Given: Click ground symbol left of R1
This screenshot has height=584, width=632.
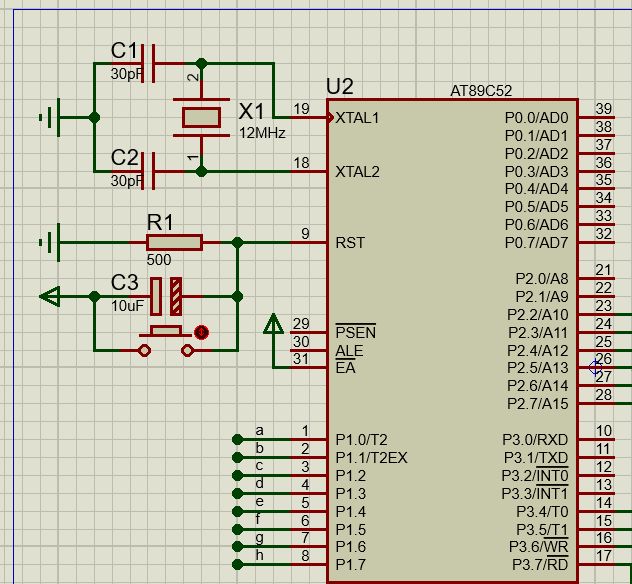Looking at the screenshot, I should [x=50, y=242].
